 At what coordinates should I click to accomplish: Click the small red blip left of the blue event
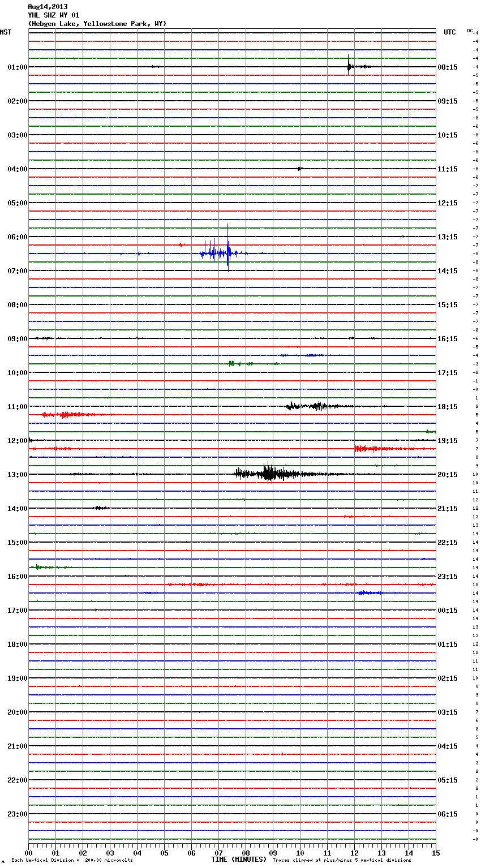(x=181, y=245)
